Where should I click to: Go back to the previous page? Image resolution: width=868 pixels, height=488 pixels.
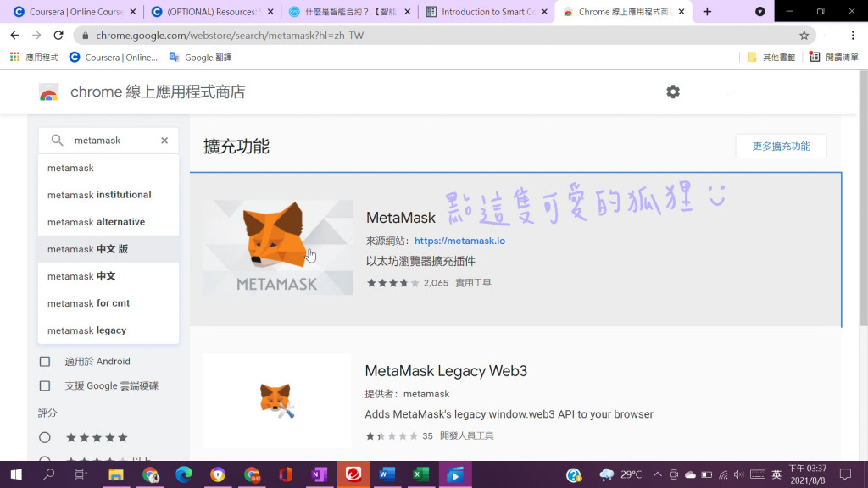coord(15,36)
